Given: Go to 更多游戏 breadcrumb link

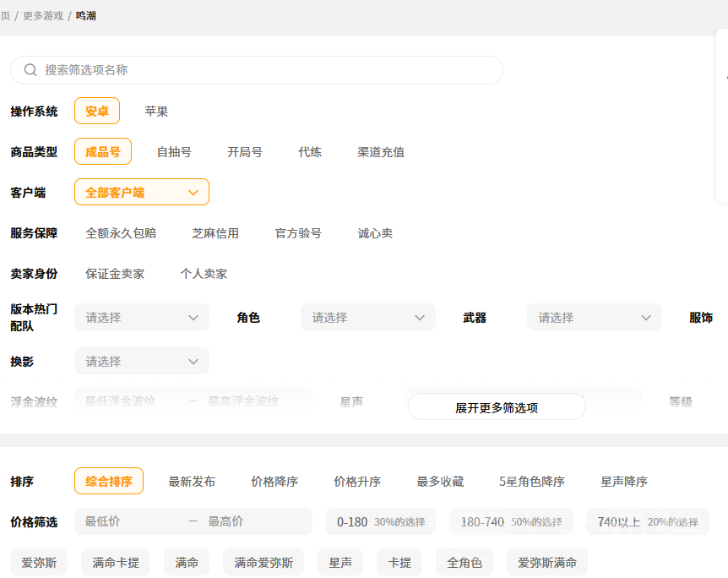Looking at the screenshot, I should [x=43, y=16].
